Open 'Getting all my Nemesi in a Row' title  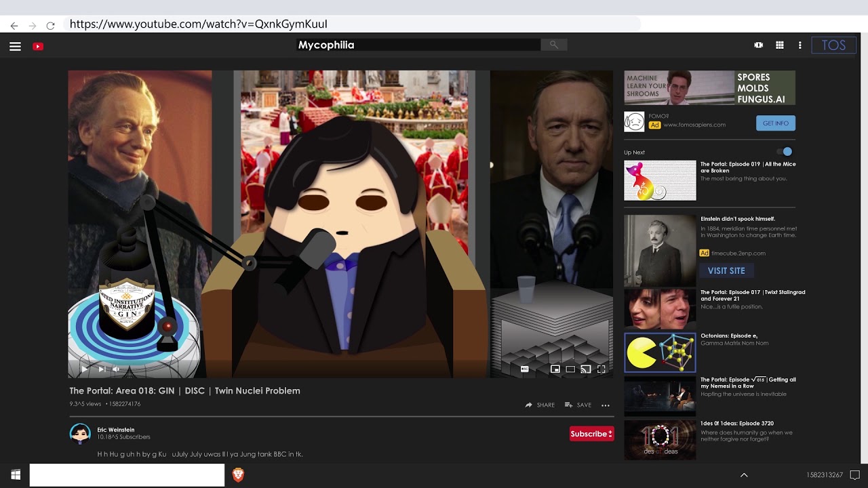(x=748, y=383)
